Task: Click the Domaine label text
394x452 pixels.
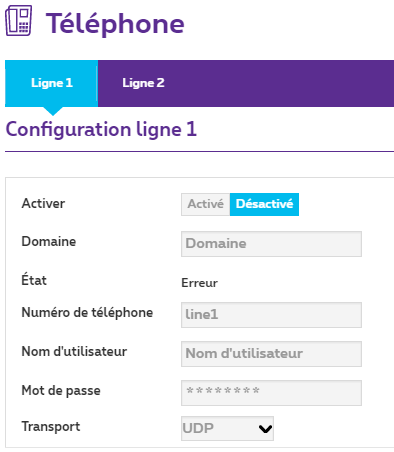Action: point(49,241)
